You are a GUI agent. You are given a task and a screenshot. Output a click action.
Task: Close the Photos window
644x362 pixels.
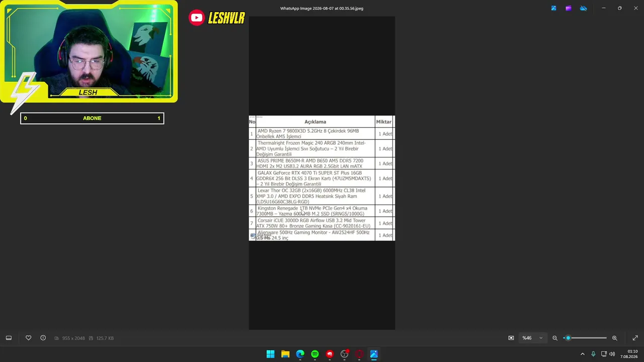(x=635, y=8)
